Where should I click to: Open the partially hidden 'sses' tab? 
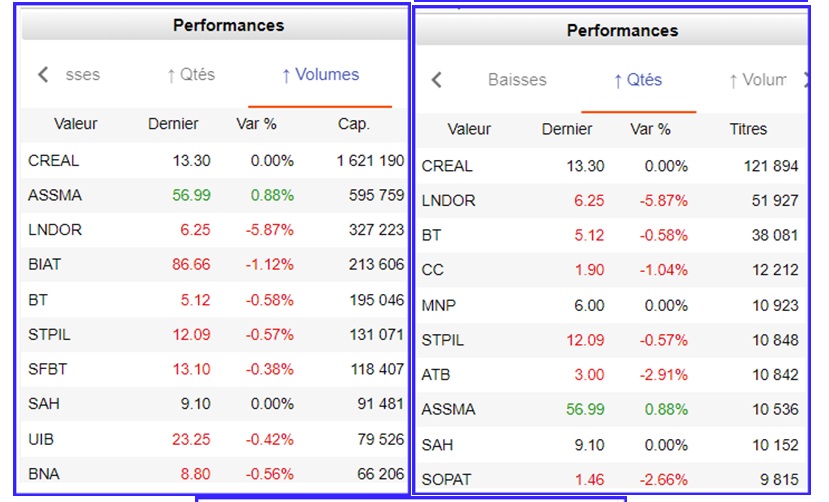[82, 75]
